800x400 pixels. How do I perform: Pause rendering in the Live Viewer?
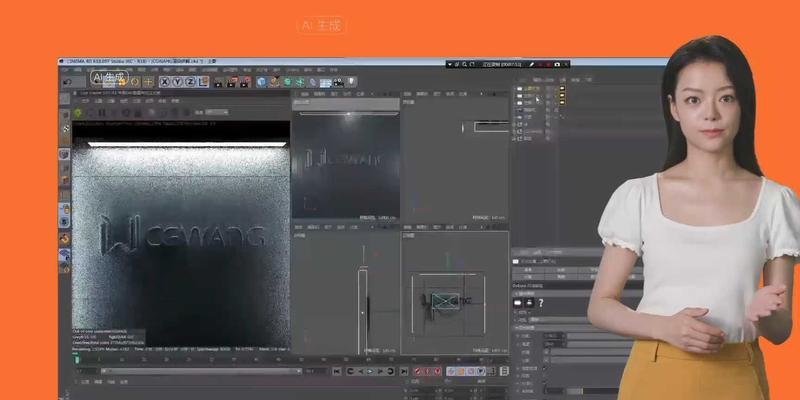[x=102, y=112]
